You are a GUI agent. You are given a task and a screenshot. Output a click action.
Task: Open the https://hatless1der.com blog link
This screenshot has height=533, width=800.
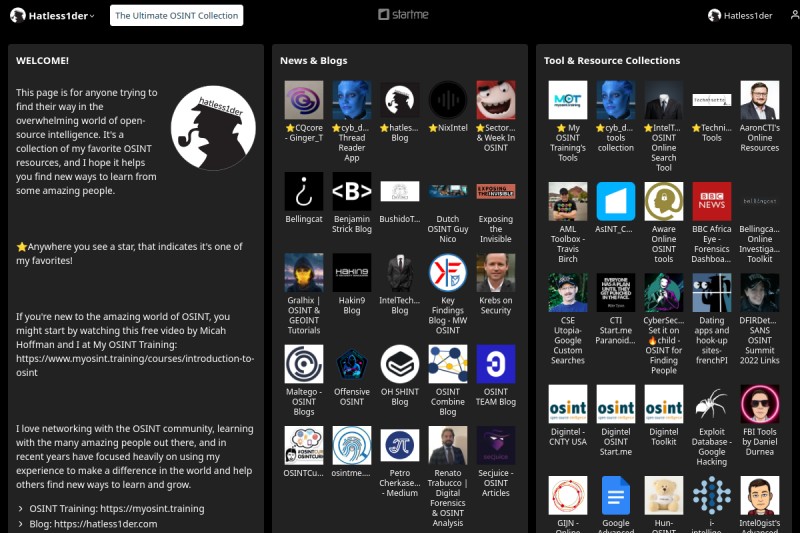pyautogui.click(x=106, y=524)
